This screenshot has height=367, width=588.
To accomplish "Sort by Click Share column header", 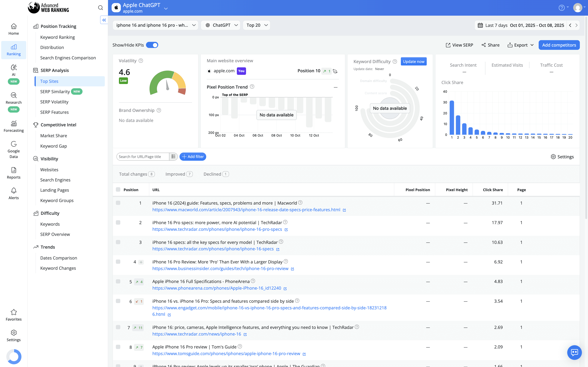I will [x=493, y=190].
